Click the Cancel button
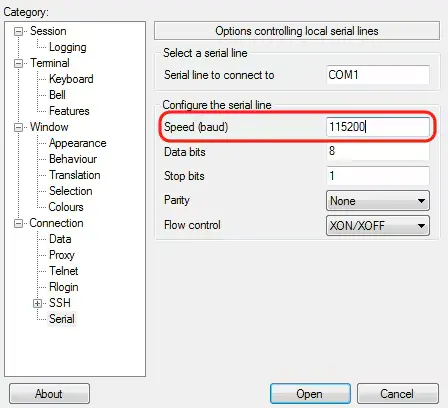Screen dimensions: 448x408 pos(398,394)
